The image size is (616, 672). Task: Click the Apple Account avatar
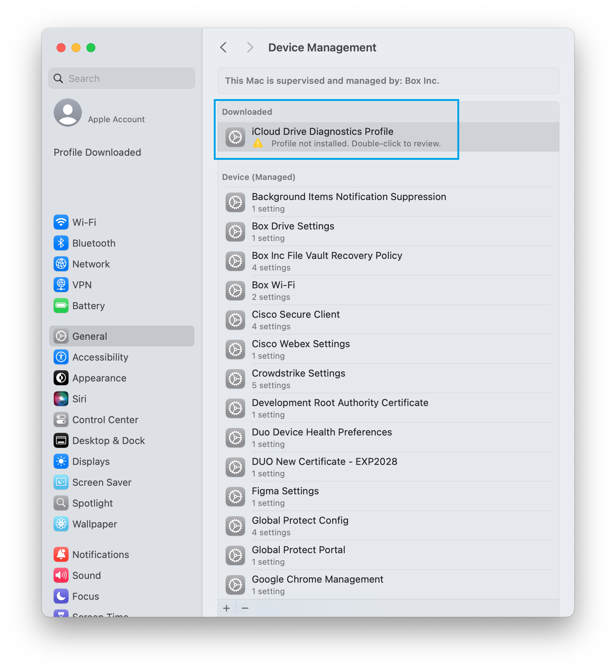coord(68,112)
